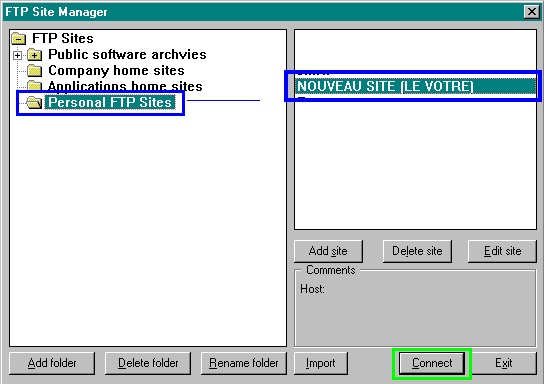Open Edit site dialog
544x384 pixels.
502,251
